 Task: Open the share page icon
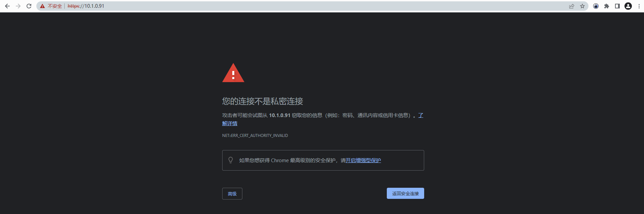(x=572, y=6)
